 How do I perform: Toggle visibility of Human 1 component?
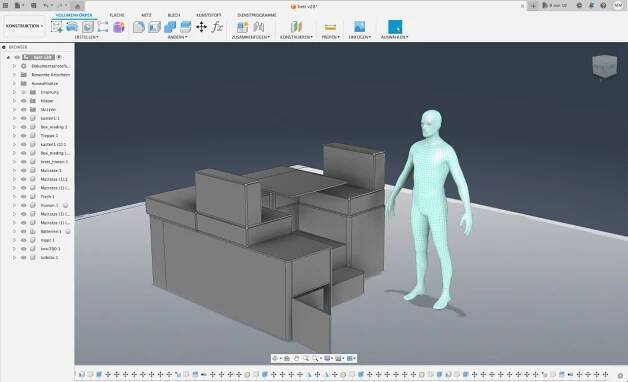pyautogui.click(x=23, y=205)
